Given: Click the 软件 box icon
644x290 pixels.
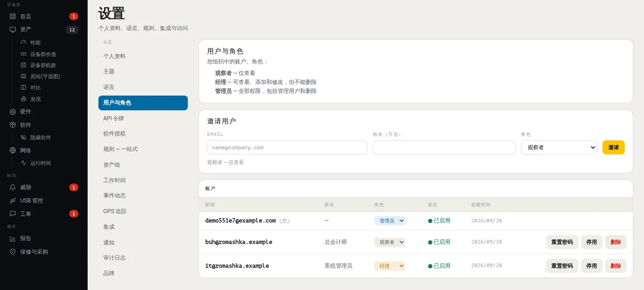Looking at the screenshot, I should tap(12, 125).
